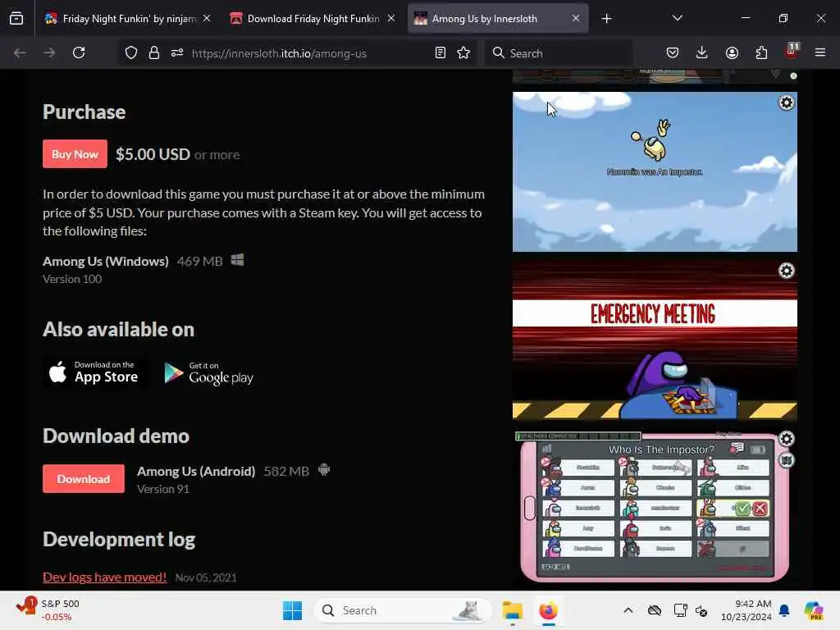Open the Windows Start menu
This screenshot has height=630, width=840.
[293, 610]
